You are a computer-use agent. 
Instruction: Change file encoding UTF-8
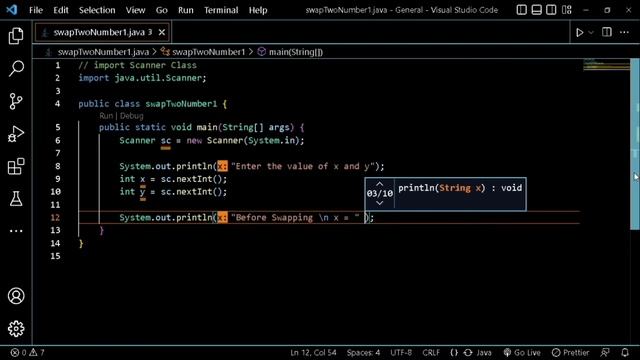pos(401,353)
